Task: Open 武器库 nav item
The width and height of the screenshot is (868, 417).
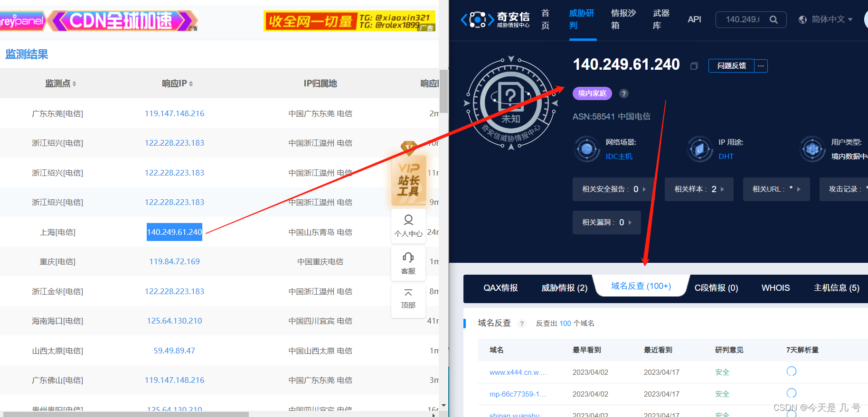Action: (661, 19)
